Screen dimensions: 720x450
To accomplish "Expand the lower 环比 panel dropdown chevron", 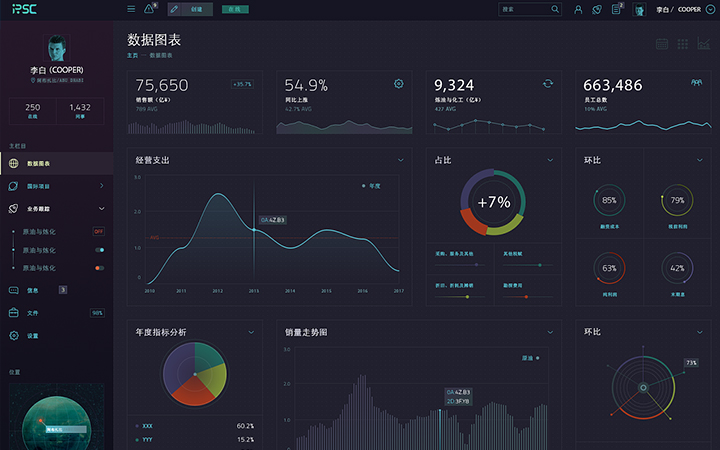I will pos(700,332).
